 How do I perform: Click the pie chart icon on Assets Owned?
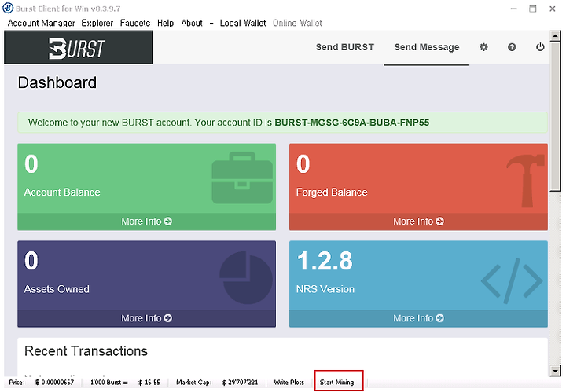click(246, 277)
